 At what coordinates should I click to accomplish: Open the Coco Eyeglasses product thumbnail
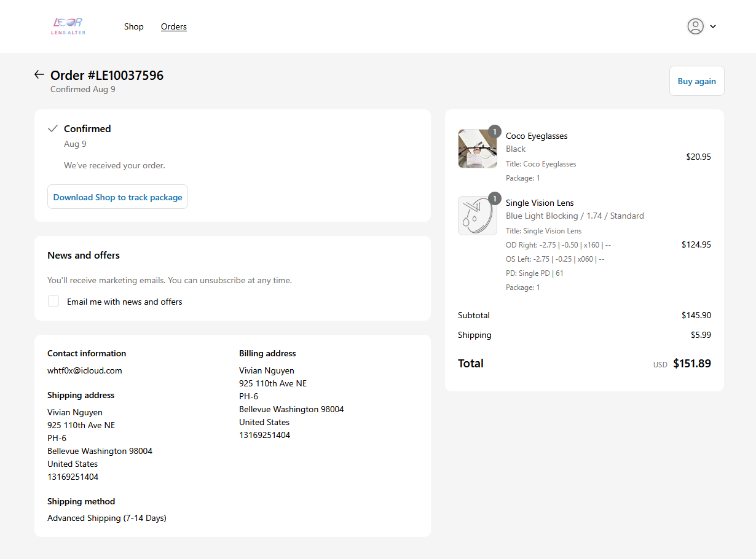(477, 149)
